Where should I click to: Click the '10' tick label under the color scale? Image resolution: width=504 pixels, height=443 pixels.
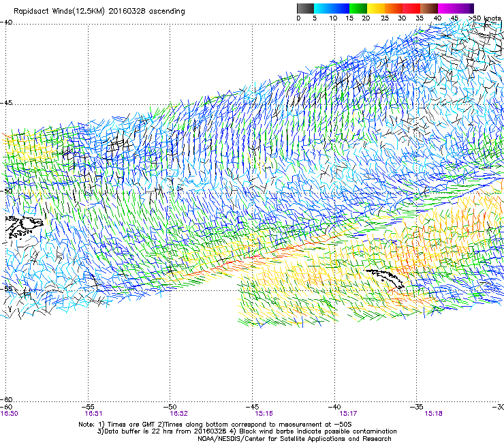[x=333, y=18]
